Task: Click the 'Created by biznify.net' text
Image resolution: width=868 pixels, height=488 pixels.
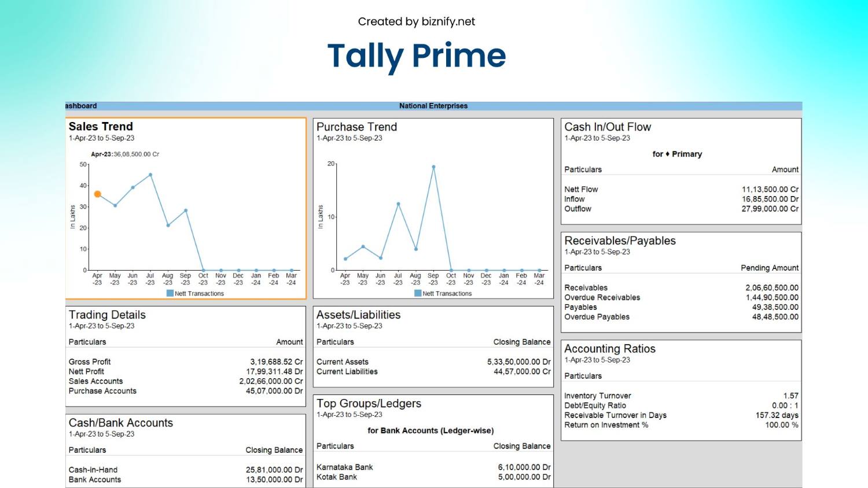Action: 416,22
